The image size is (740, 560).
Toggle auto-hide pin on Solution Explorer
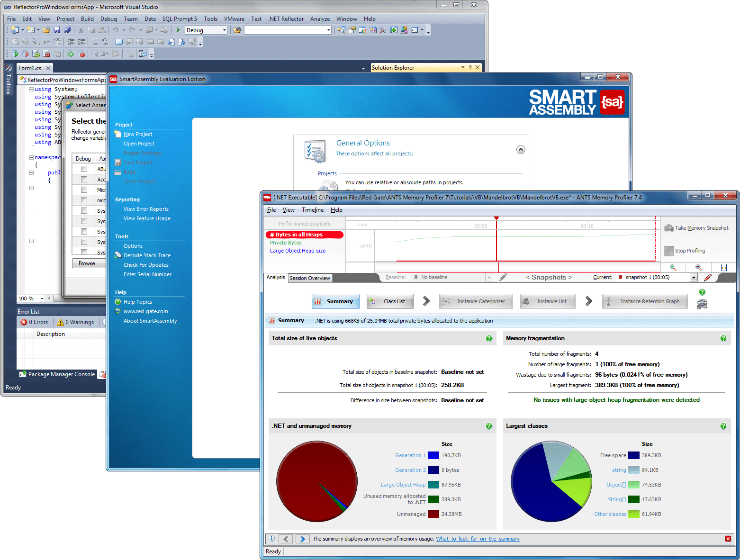(469, 67)
